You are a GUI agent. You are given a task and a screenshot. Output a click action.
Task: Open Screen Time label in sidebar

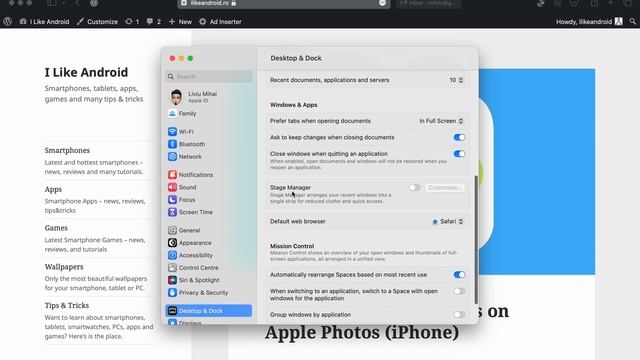[196, 212]
